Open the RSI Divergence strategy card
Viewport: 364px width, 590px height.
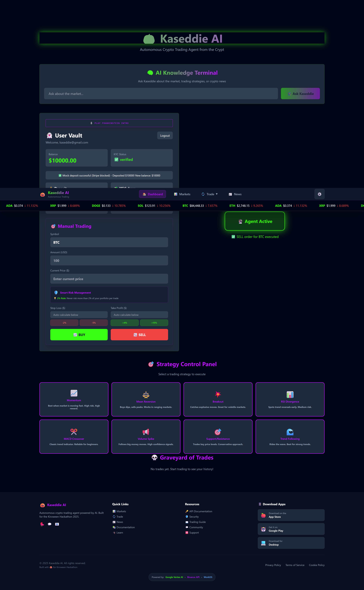tap(290, 399)
